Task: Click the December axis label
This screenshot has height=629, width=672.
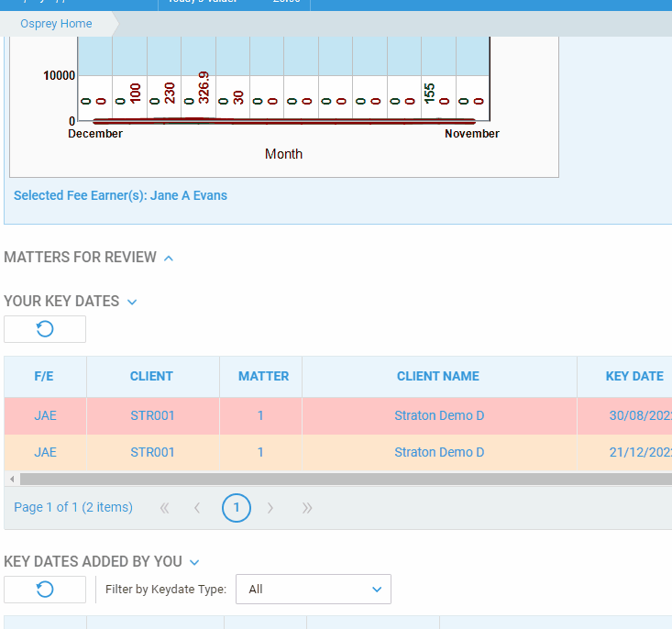Action: click(x=95, y=134)
